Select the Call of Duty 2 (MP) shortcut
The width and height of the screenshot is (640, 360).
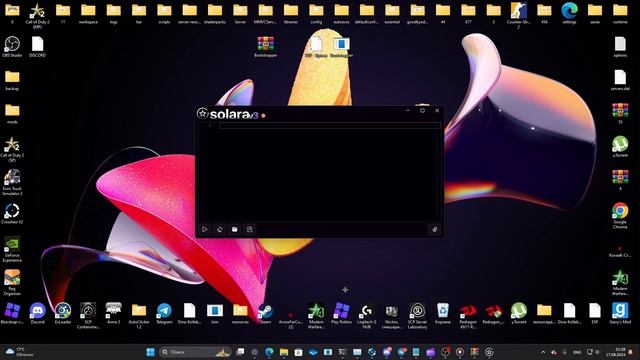point(38,16)
